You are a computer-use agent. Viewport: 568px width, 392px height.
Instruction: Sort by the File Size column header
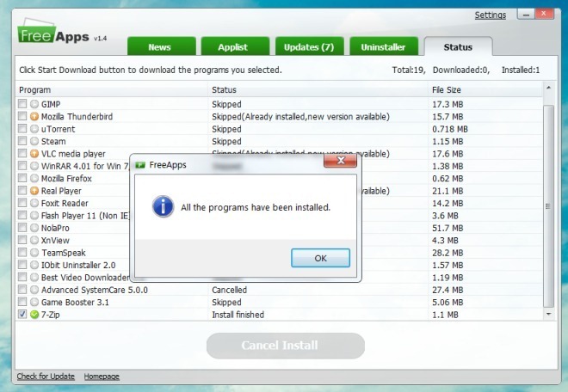(x=485, y=89)
